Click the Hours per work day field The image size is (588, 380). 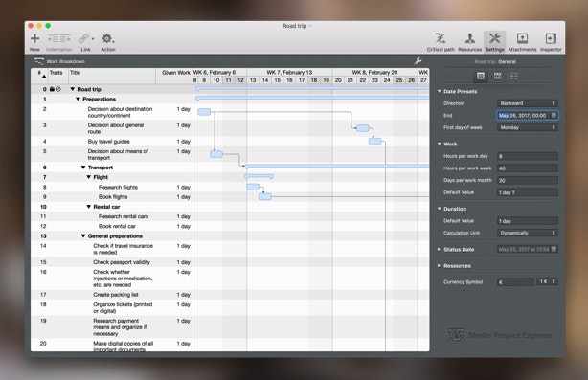pos(528,156)
